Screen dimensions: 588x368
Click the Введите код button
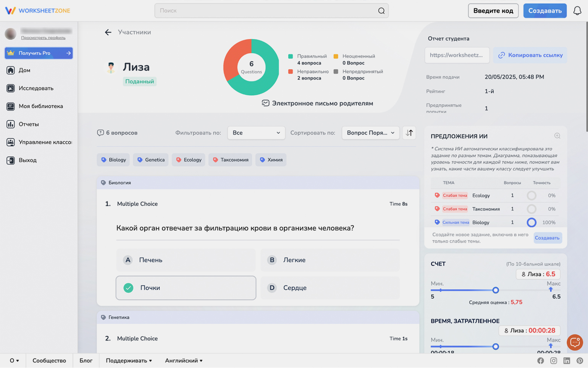[x=493, y=11]
